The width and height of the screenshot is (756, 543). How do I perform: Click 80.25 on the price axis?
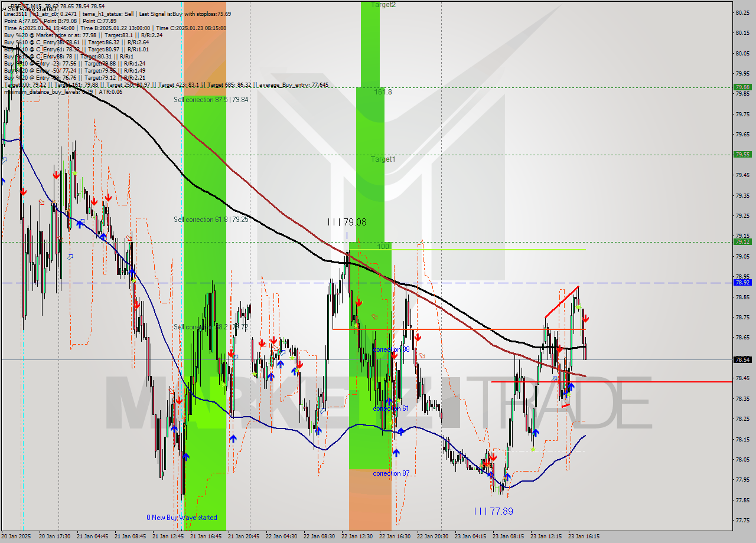pos(742,12)
